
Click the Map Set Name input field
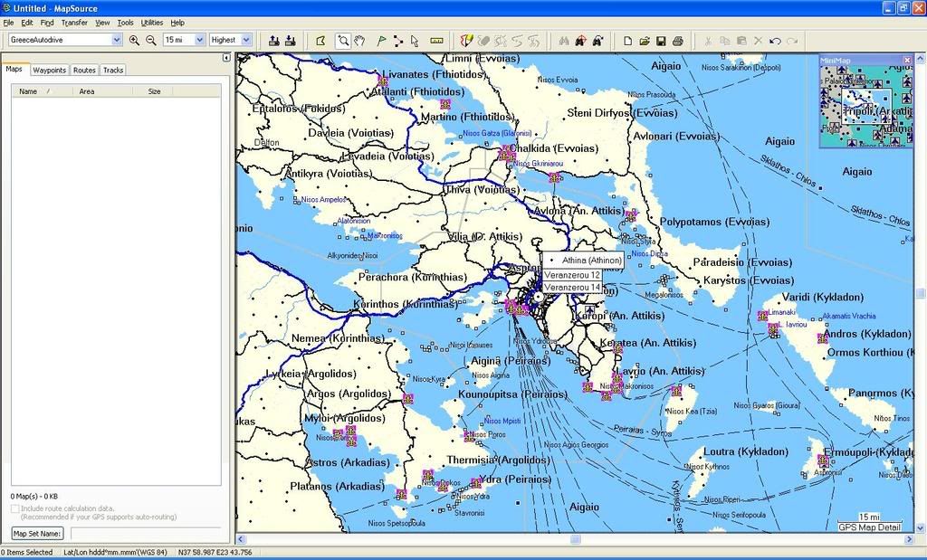click(x=146, y=534)
